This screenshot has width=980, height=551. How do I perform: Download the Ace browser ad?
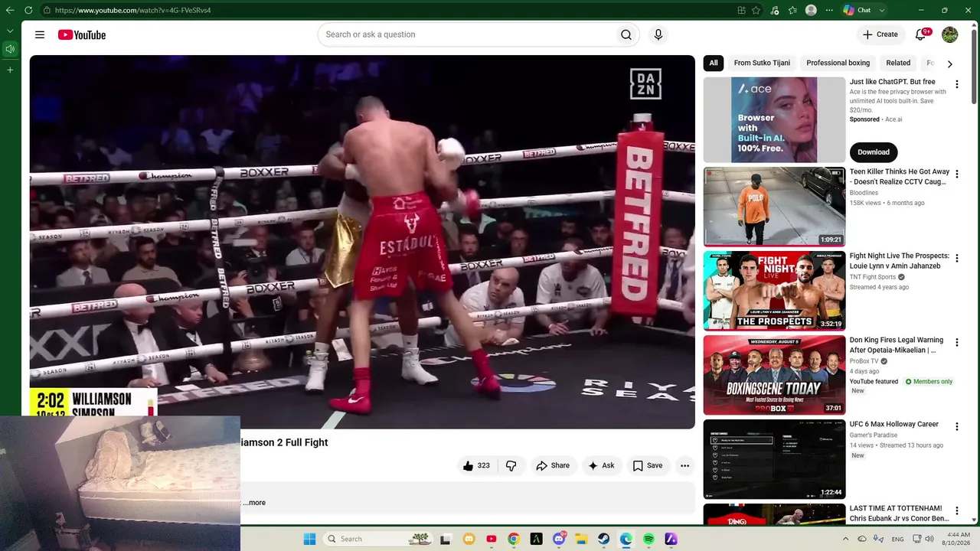874,152
